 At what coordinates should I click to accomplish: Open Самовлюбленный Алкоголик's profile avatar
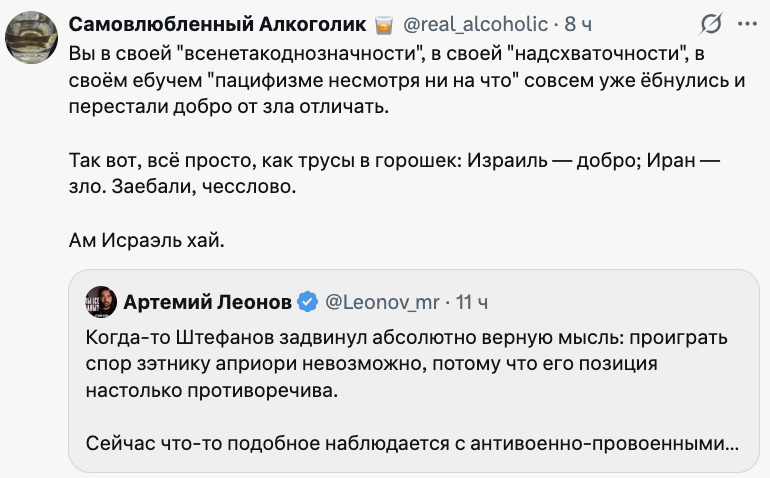32,38
